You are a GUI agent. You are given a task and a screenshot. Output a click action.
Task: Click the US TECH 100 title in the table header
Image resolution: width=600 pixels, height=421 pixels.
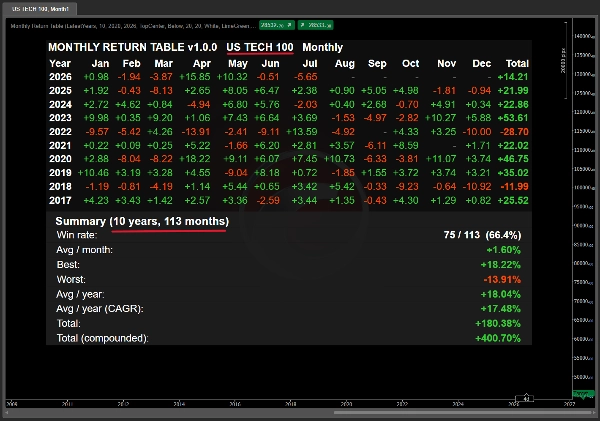pyautogui.click(x=260, y=47)
